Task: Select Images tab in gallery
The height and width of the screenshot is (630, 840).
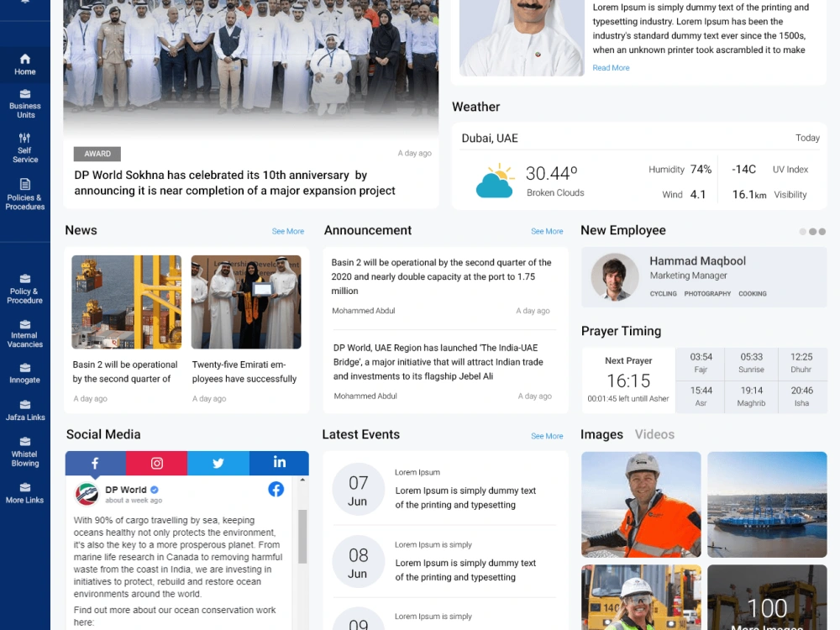Action: [601, 434]
